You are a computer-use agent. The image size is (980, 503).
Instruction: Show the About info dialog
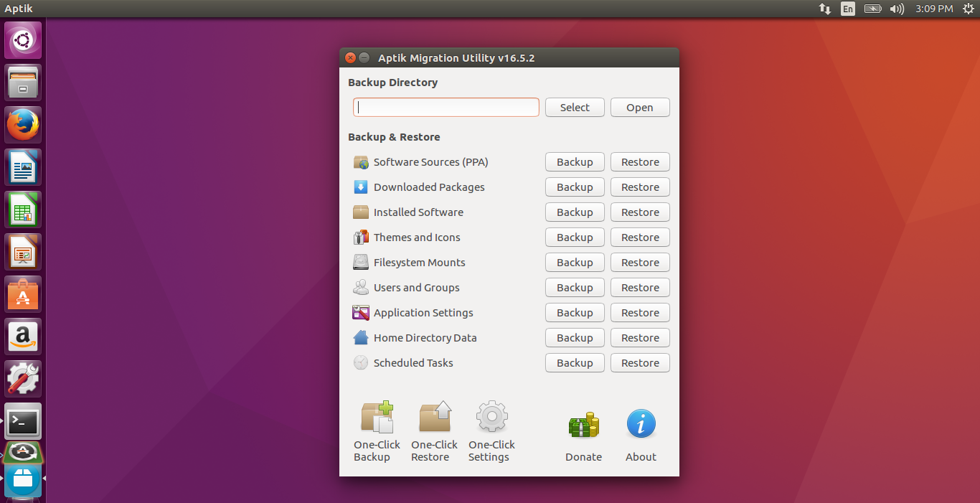tap(641, 436)
